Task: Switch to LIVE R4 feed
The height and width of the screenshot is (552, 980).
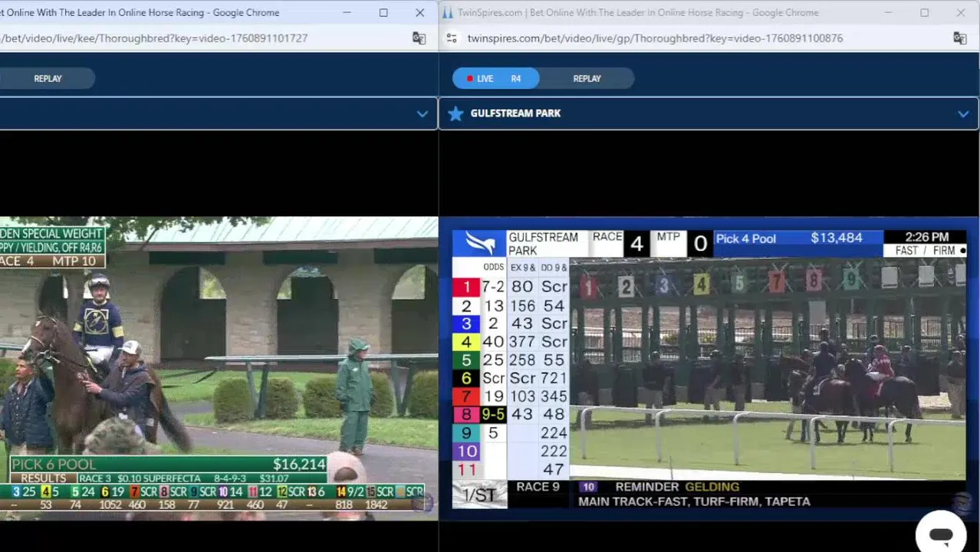Action: (495, 78)
